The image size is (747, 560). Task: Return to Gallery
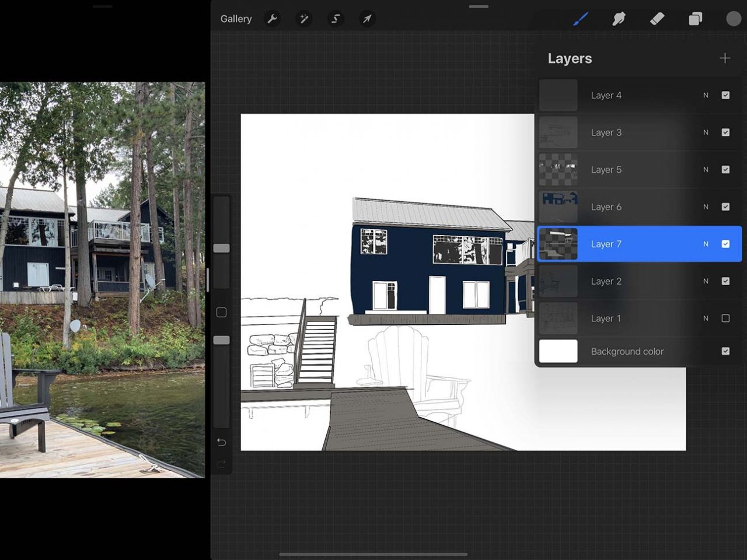coord(236,19)
